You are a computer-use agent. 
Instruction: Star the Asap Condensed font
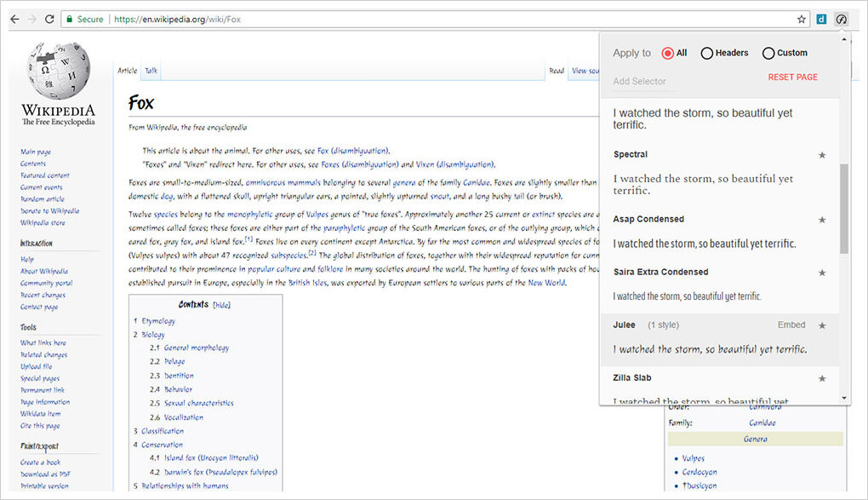point(822,220)
